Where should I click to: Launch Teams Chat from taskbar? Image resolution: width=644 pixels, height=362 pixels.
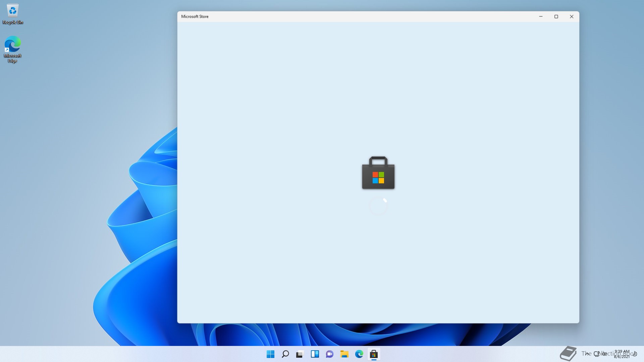[x=329, y=354]
